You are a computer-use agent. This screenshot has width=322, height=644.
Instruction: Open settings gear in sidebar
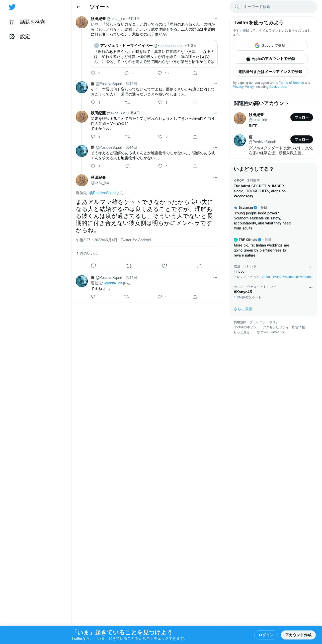12,37
